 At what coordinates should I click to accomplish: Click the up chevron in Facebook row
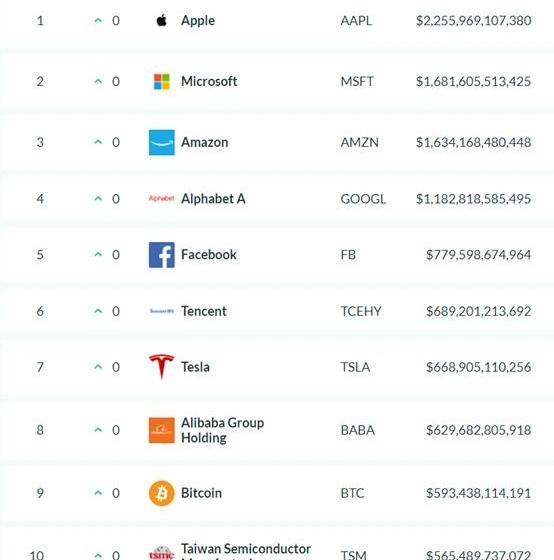pyautogui.click(x=98, y=254)
